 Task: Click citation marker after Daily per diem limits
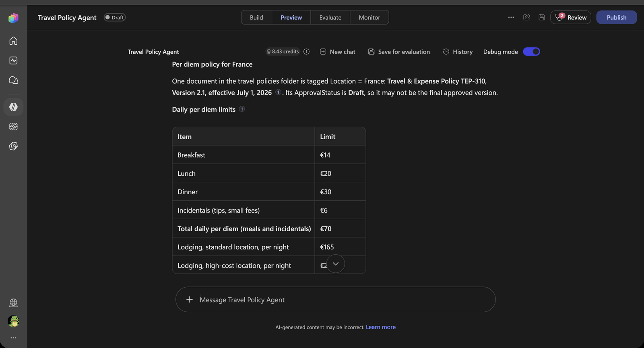click(x=242, y=109)
